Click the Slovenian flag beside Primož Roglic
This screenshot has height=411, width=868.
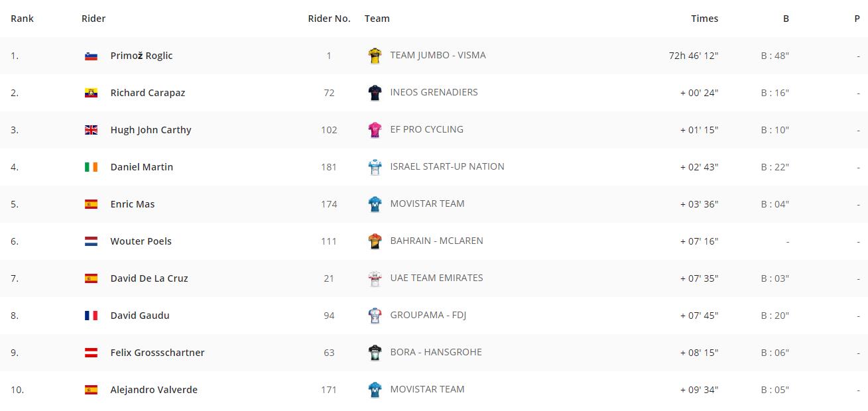(x=92, y=56)
